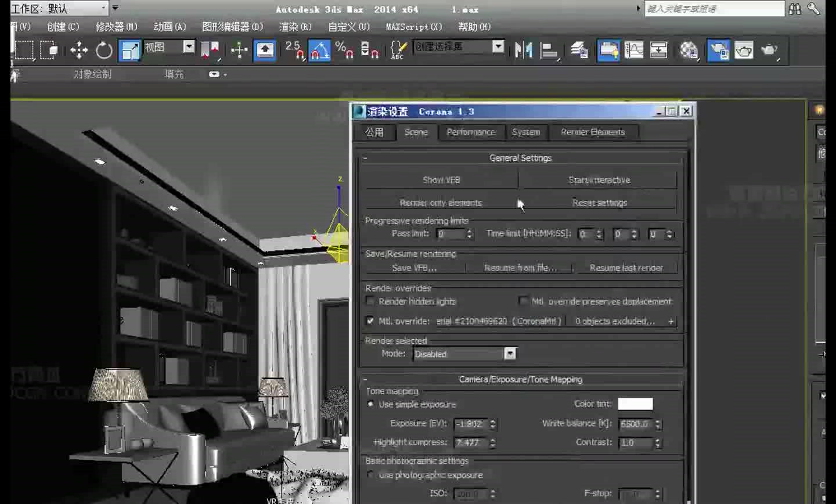This screenshot has height=504, width=836.
Task: Collapse the Camera/Exposure/Tone Mapping rollout
Action: click(x=365, y=380)
